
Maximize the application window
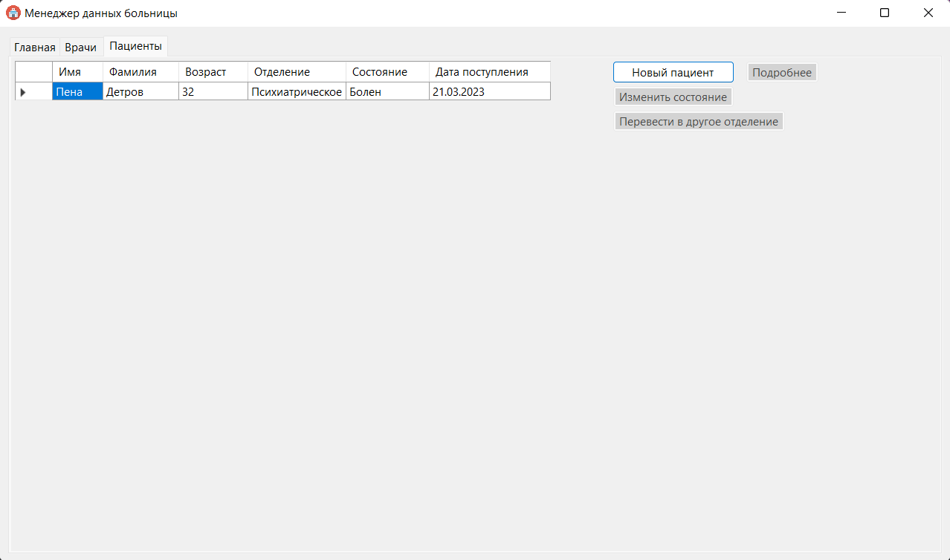pos(885,13)
